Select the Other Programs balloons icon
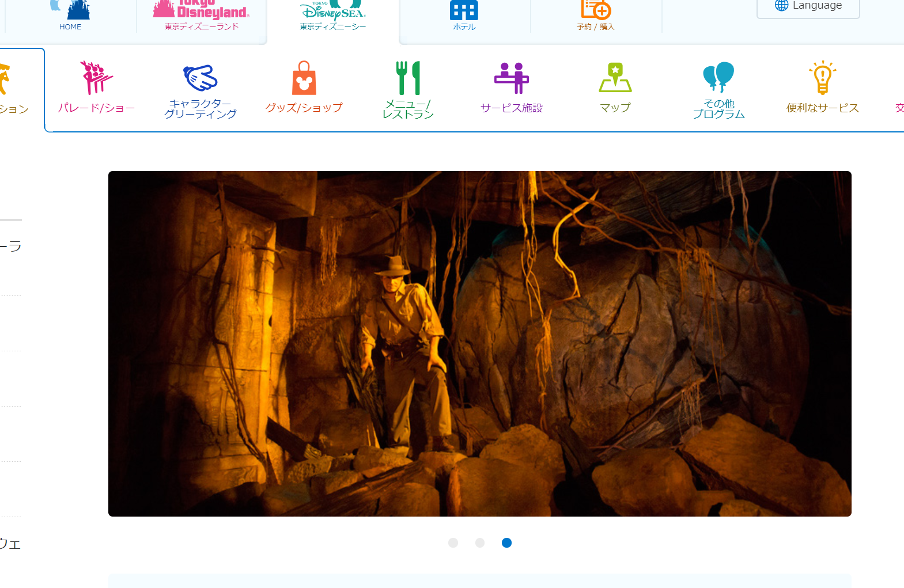904x588 pixels. click(718, 77)
